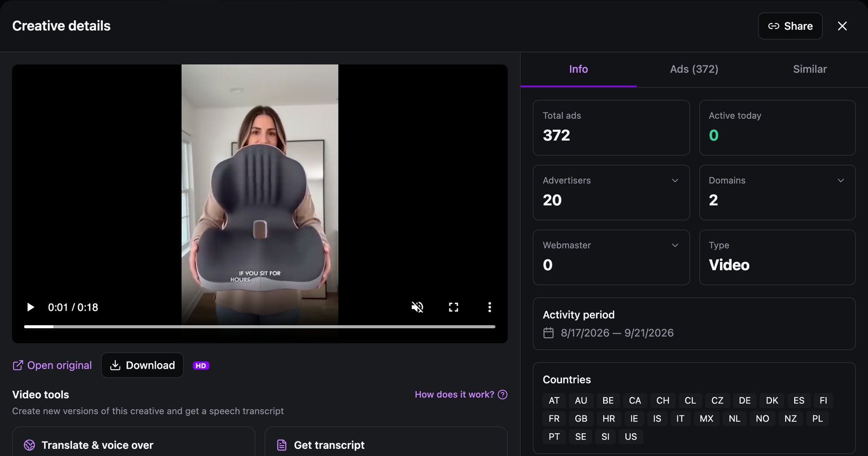Click the Share button
Screen dimensions: 868x456
(x=790, y=26)
